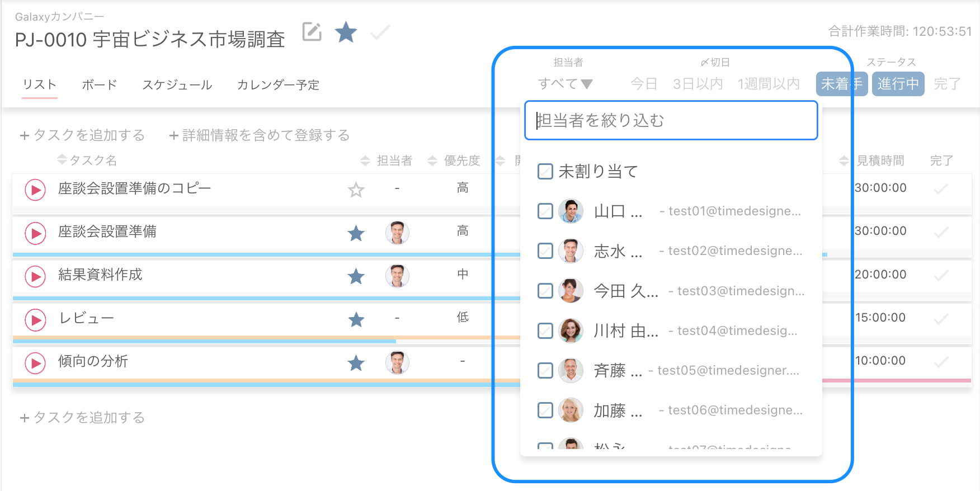Click assignee avatar on 座談会設置準備 row

[397, 233]
